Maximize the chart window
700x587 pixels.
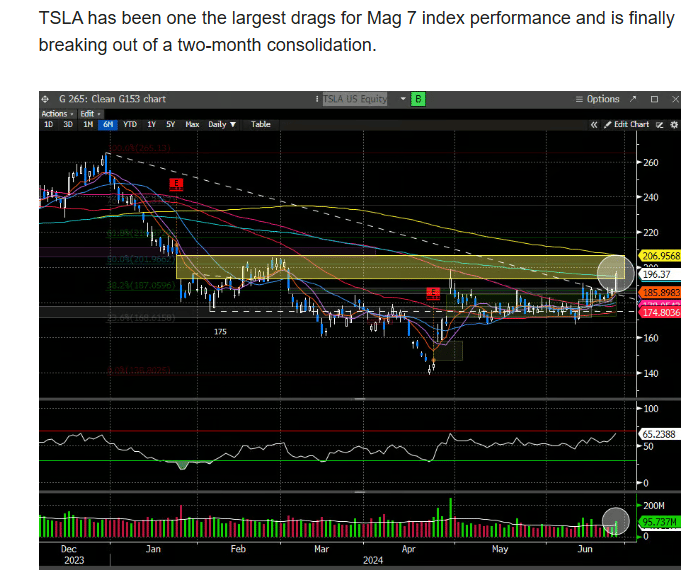pos(654,99)
